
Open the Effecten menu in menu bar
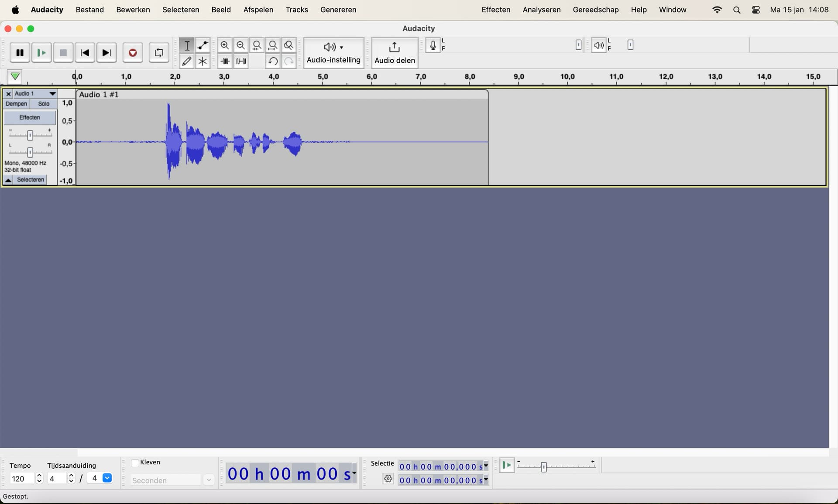coord(496,10)
